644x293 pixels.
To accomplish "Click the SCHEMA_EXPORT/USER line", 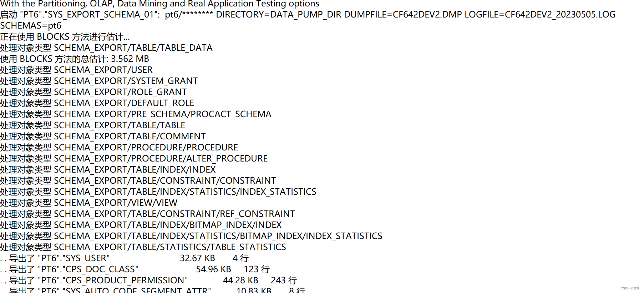I will (x=76, y=70).
